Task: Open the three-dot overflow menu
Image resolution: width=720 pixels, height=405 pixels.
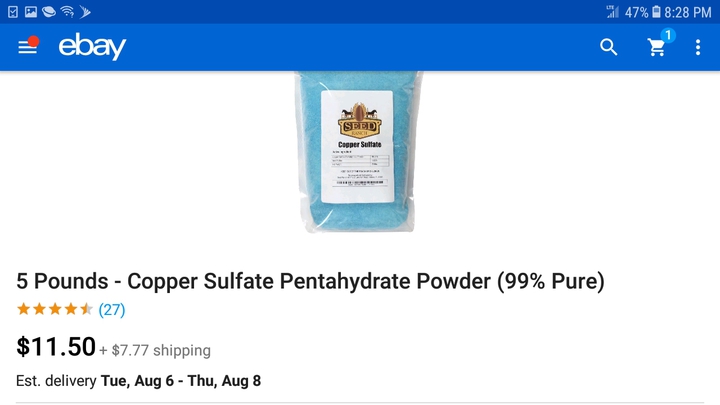Action: (698, 47)
